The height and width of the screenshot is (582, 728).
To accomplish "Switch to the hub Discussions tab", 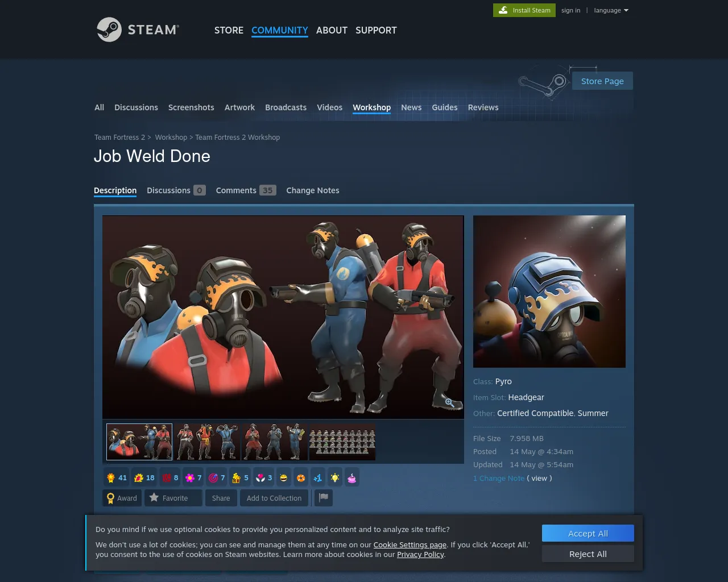I will click(x=136, y=107).
